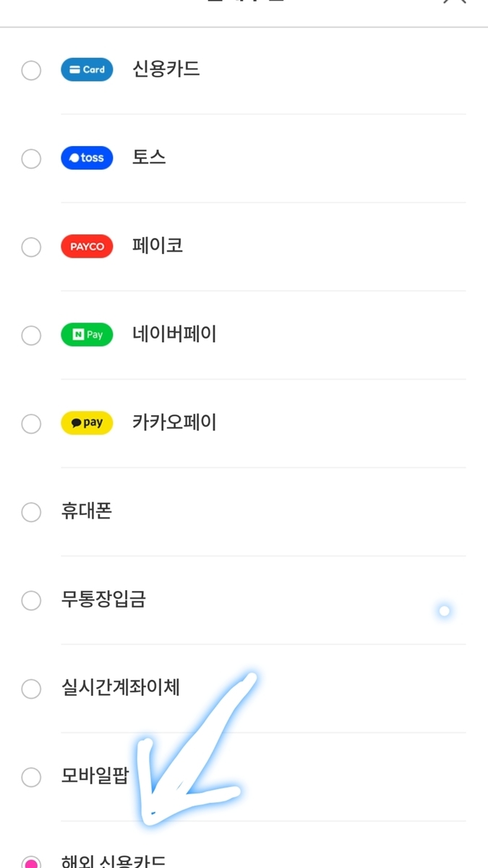Close the payment method dialog
Image resolution: width=488 pixels, height=868 pixels.
click(454, 2)
